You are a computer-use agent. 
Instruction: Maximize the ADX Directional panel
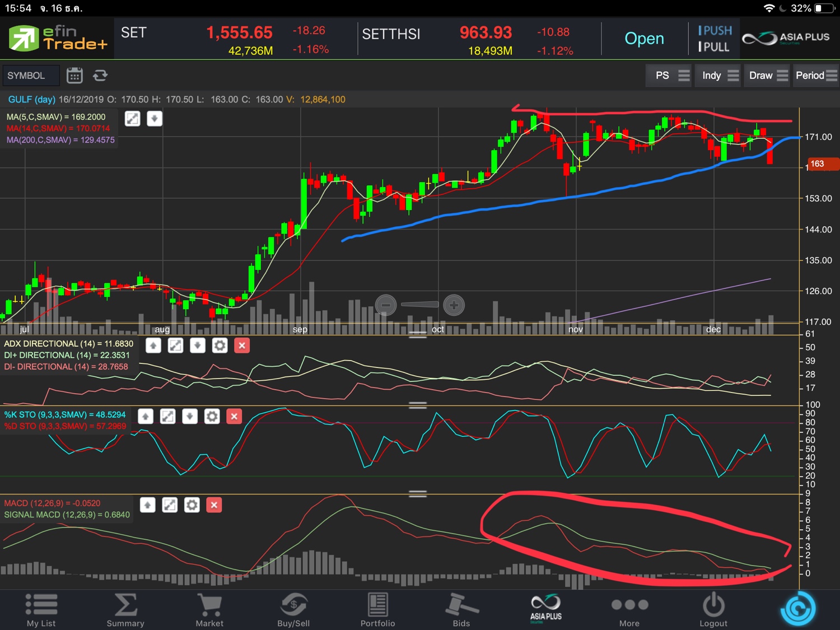(175, 346)
